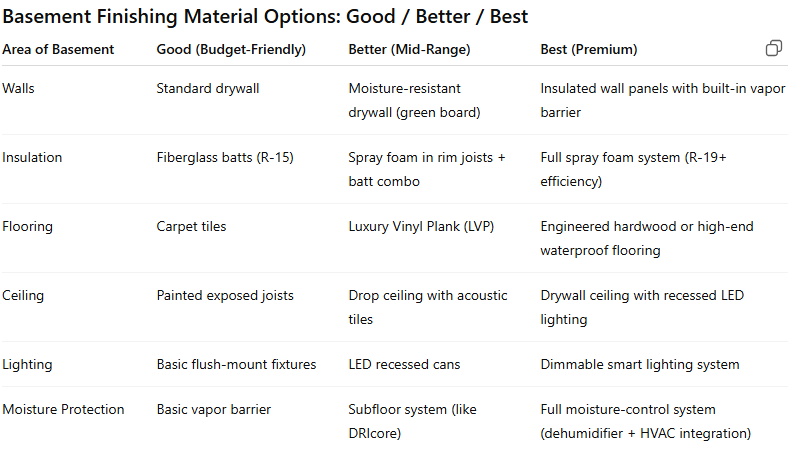Select the 'Insulation' row label
Screen dimensions: 800x453
pyautogui.click(x=32, y=157)
